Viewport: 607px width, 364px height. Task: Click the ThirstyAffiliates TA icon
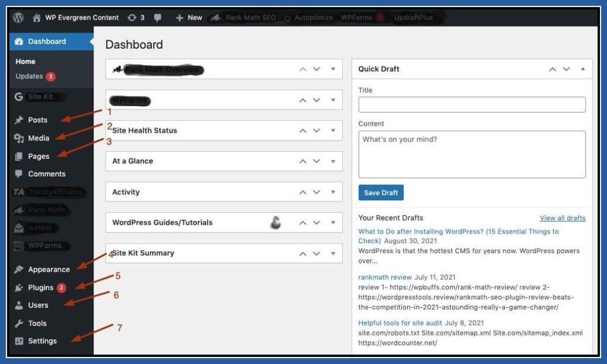tap(18, 192)
